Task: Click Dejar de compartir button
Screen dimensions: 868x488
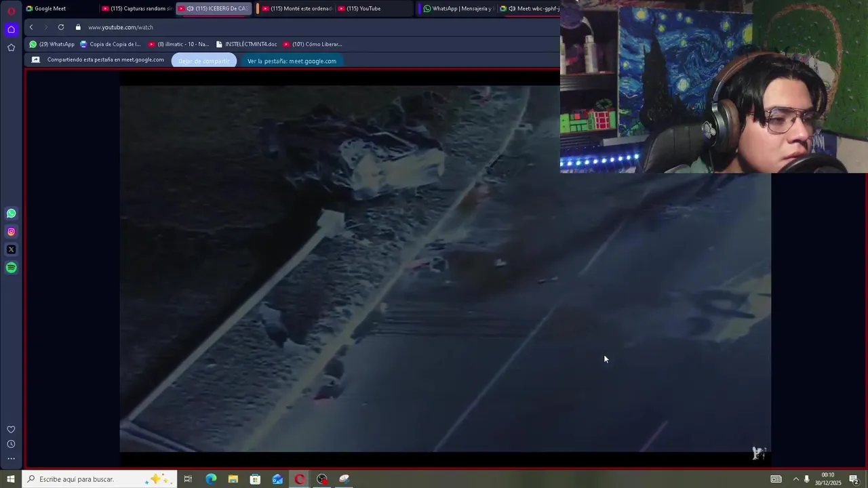Action: click(204, 61)
